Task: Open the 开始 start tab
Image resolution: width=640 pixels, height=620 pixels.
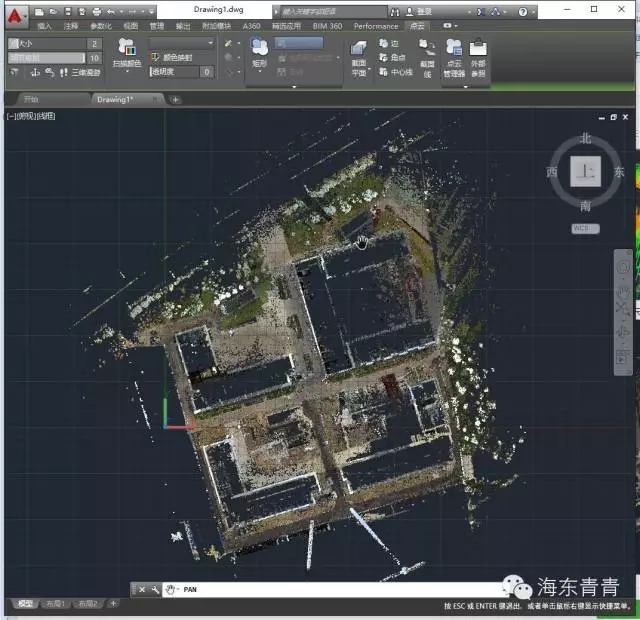Action: coord(31,100)
